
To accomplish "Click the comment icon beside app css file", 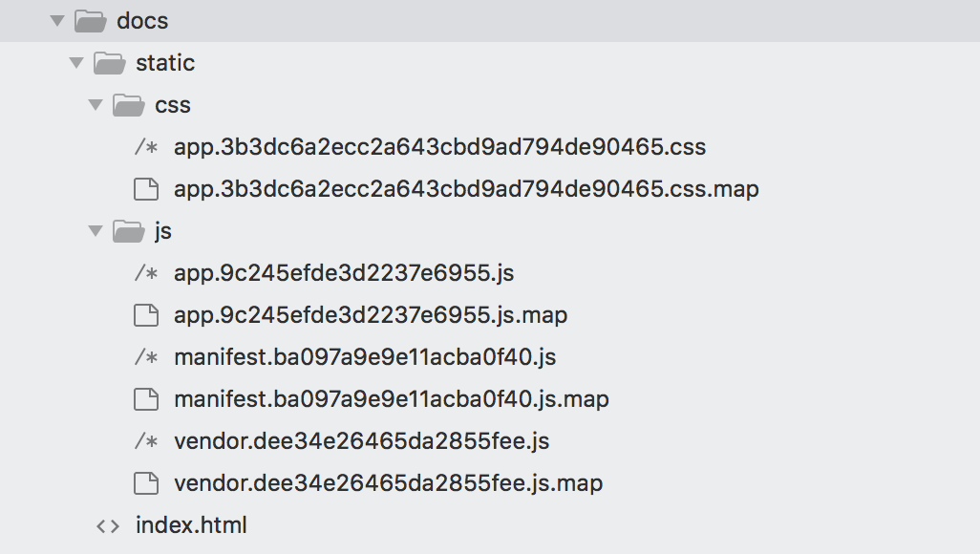I will [x=145, y=147].
